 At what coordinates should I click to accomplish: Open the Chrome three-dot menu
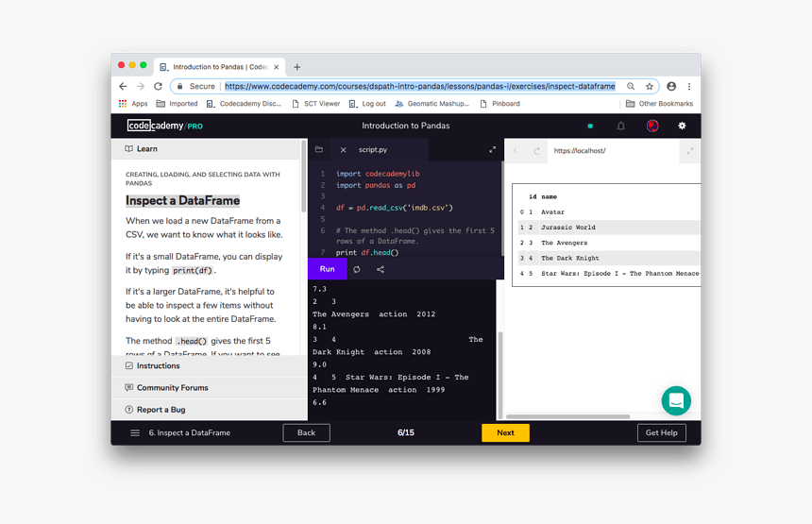click(x=688, y=87)
